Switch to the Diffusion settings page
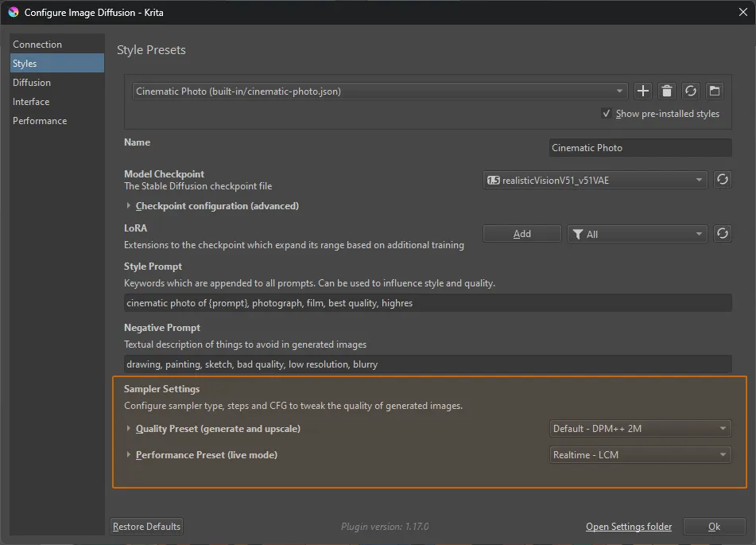This screenshot has height=545, width=756. 32,82
